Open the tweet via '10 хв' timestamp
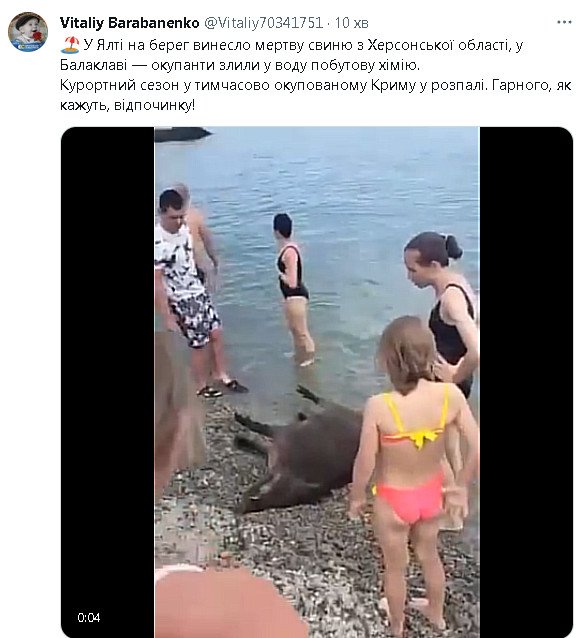 pos(351,23)
